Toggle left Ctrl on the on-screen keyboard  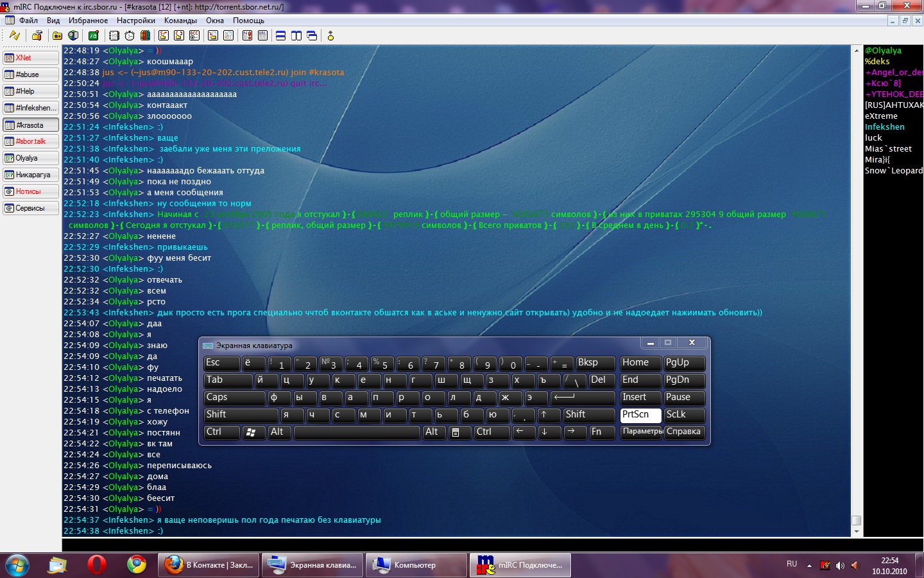pyautogui.click(x=221, y=432)
